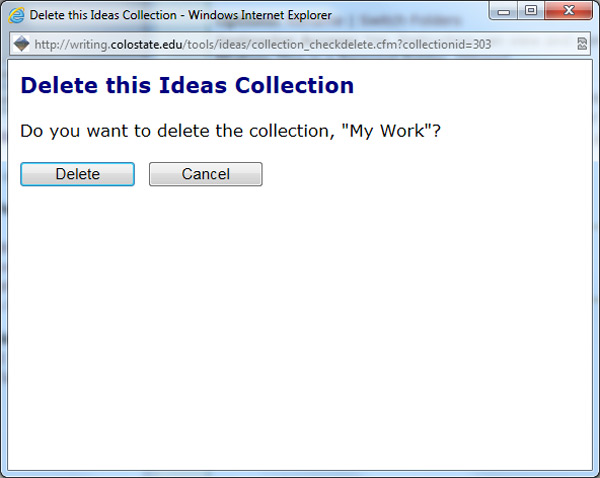The height and width of the screenshot is (478, 600).
Task: Maximize the Internet Explorer window
Action: (531, 11)
